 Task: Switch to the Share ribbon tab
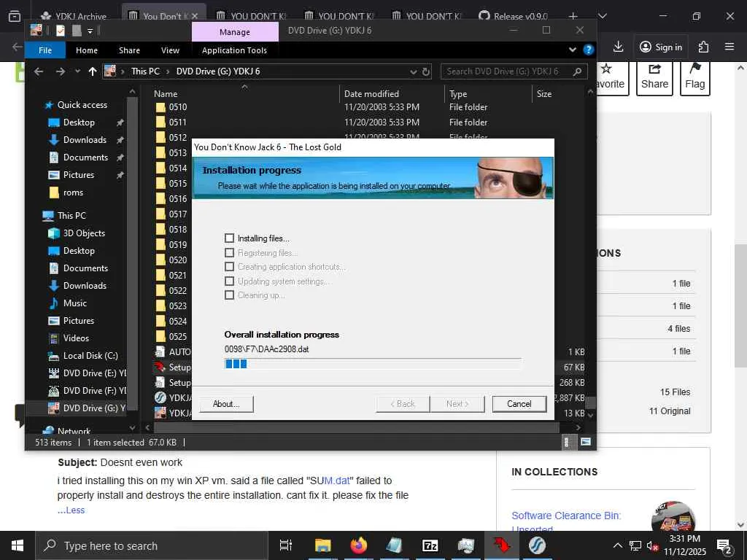129,50
